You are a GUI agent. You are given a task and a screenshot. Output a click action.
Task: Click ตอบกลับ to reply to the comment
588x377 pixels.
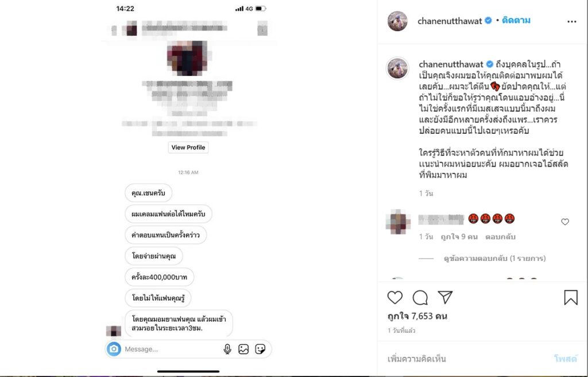(500, 237)
